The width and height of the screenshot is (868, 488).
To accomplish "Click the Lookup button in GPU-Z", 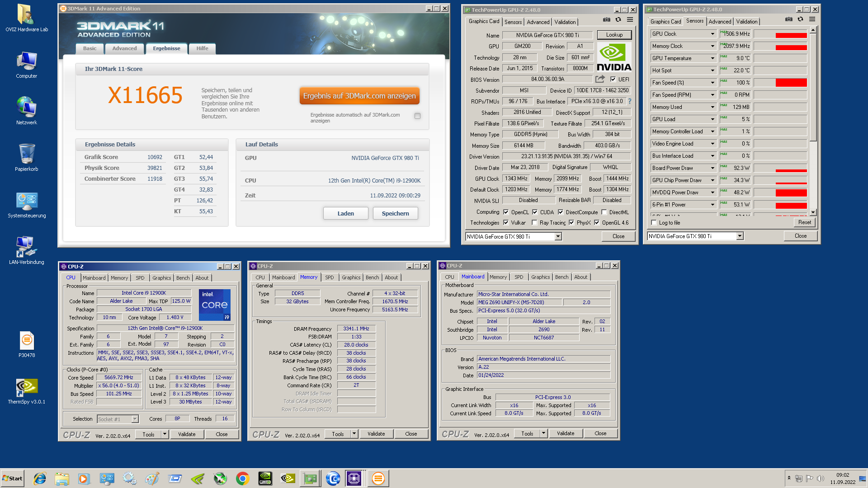I will 614,35.
